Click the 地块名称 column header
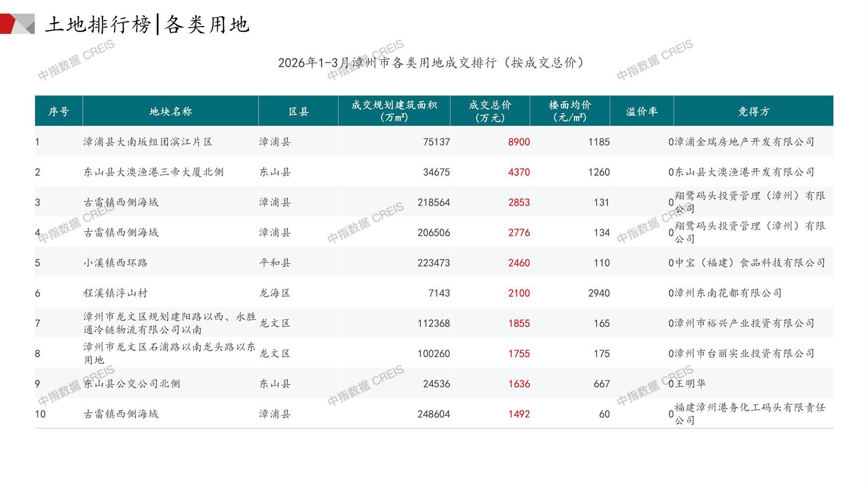 [171, 112]
